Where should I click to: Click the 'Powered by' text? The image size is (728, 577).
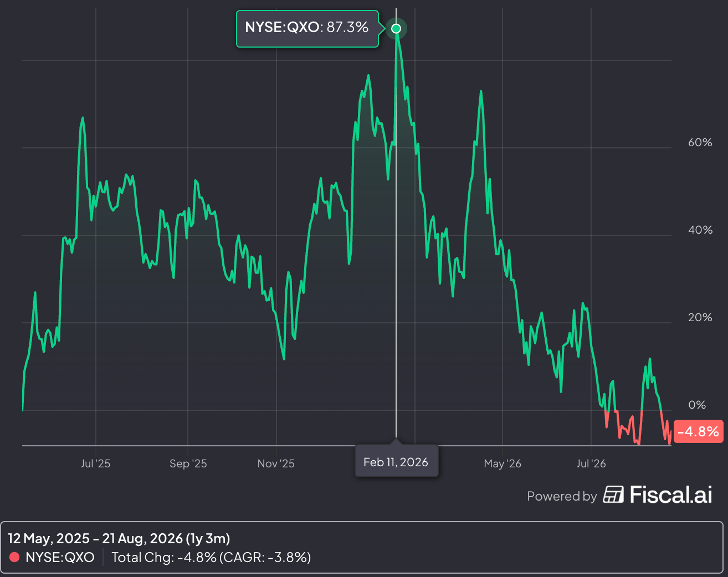[562, 496]
